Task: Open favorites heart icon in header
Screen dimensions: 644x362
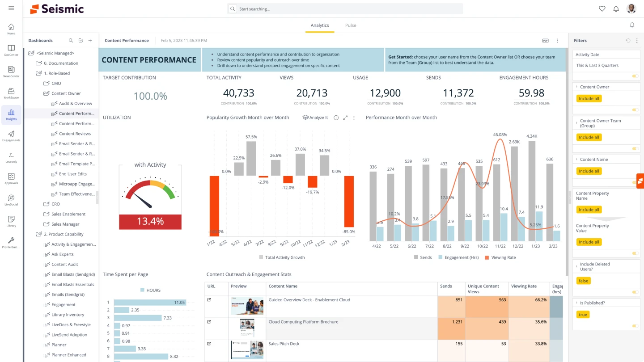Action: coord(602,8)
